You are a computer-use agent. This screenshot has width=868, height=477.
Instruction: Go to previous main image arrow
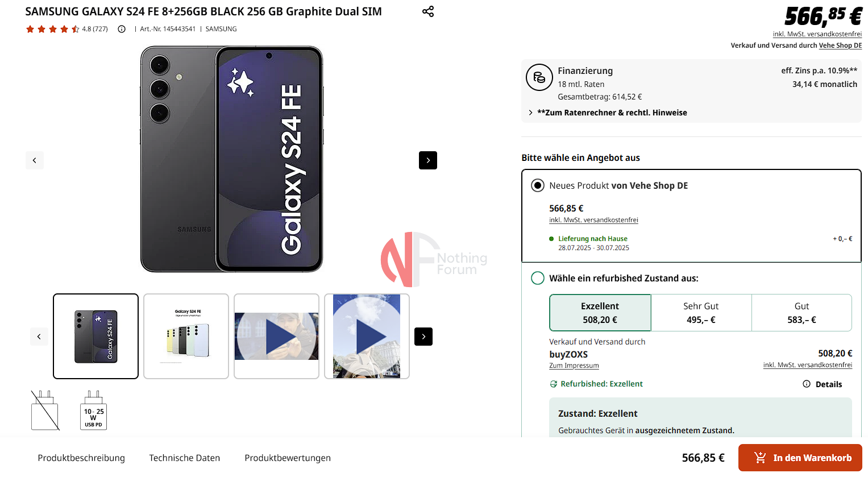(35, 160)
